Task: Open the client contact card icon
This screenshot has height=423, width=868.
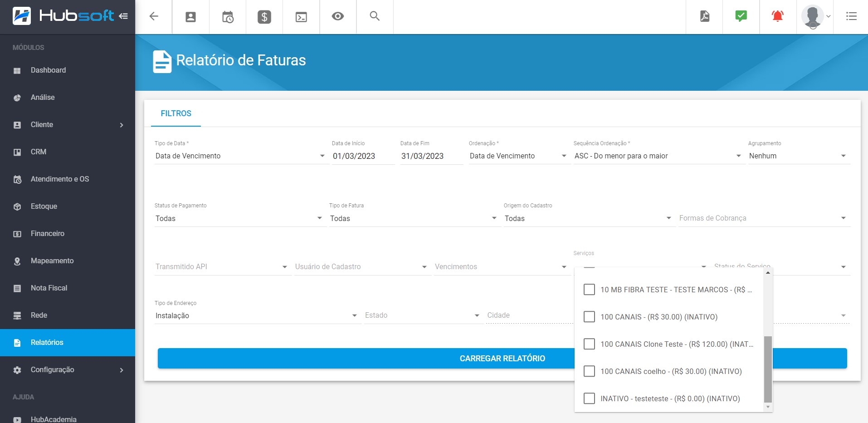Action: [x=190, y=17]
